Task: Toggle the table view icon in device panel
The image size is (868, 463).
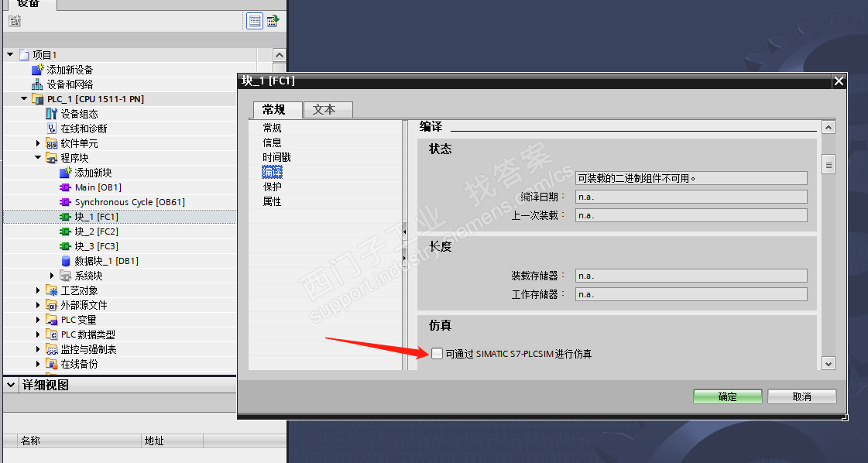Action: coord(255,21)
